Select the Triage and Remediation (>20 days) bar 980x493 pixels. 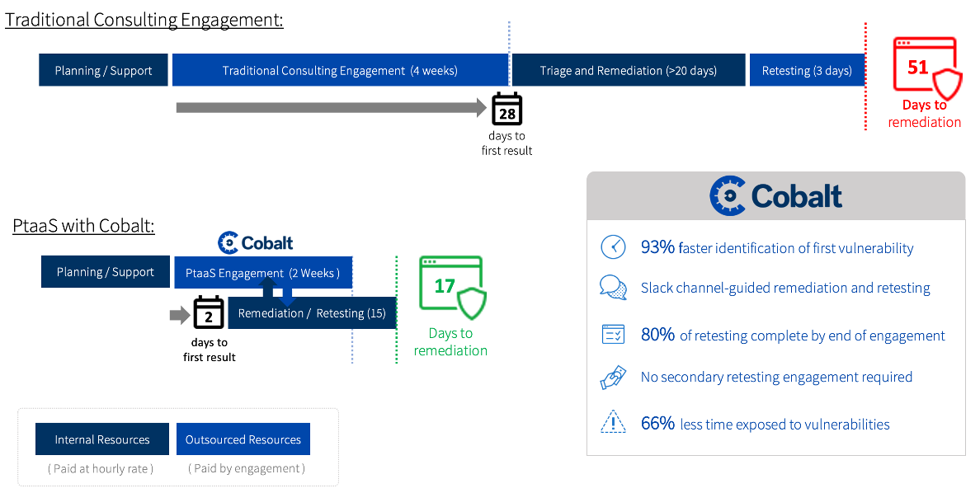click(x=628, y=70)
